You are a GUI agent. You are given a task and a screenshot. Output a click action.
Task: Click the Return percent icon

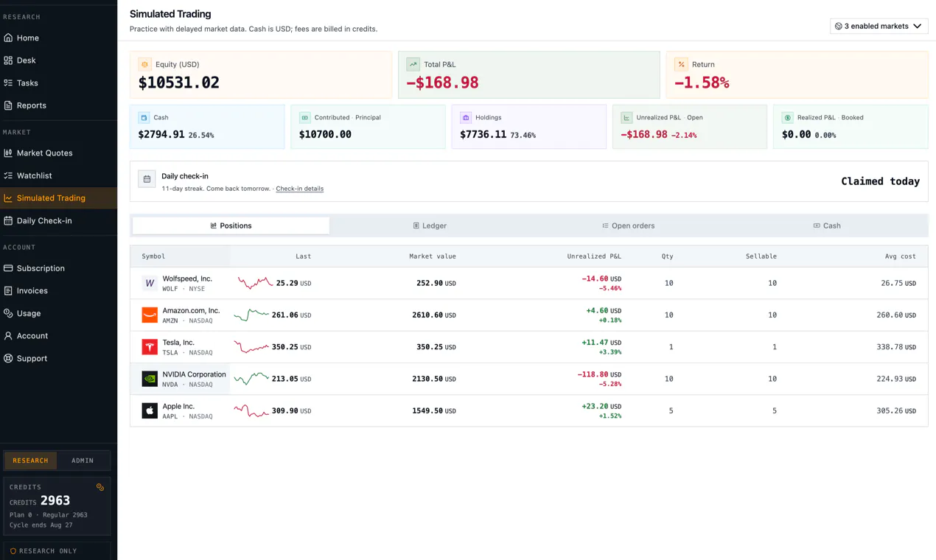[681, 64]
